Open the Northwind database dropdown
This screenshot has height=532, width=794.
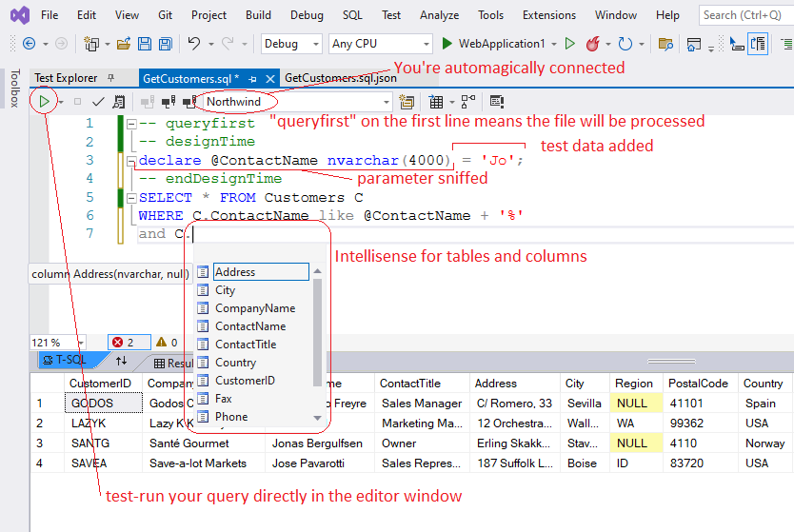[x=386, y=102]
